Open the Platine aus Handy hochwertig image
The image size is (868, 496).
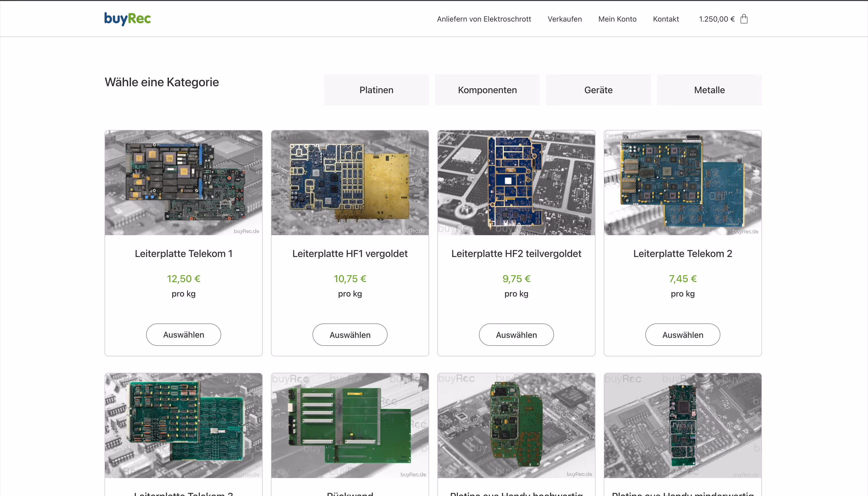tap(516, 425)
